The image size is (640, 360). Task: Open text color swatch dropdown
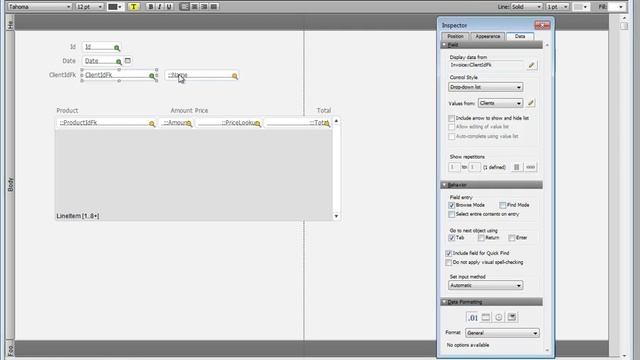click(x=115, y=7)
